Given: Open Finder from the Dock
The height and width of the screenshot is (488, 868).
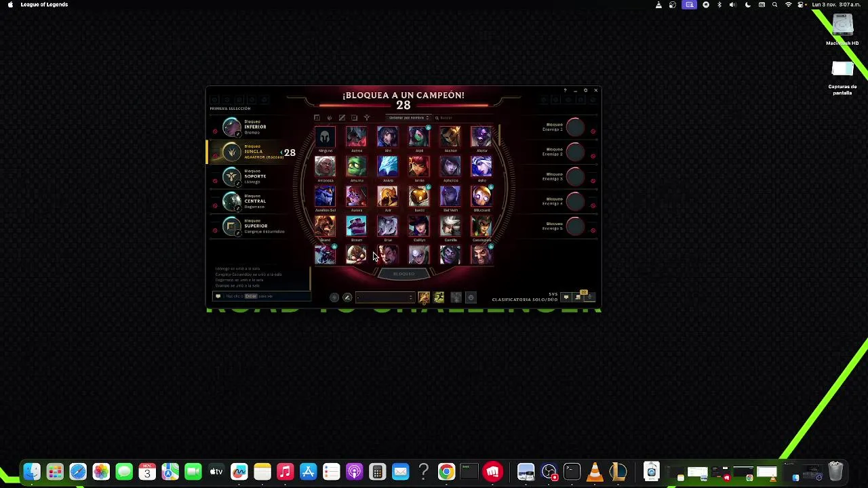Looking at the screenshot, I should (32, 471).
